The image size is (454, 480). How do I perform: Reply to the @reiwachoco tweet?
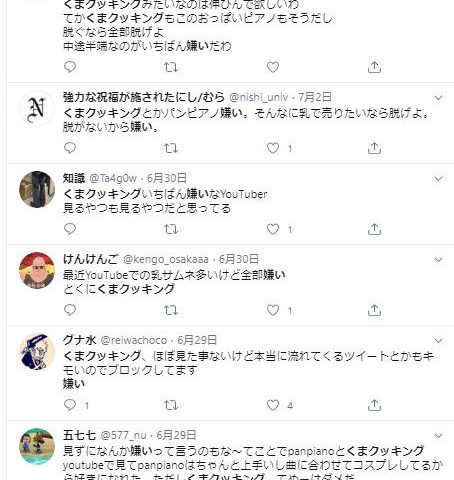tap(70, 405)
